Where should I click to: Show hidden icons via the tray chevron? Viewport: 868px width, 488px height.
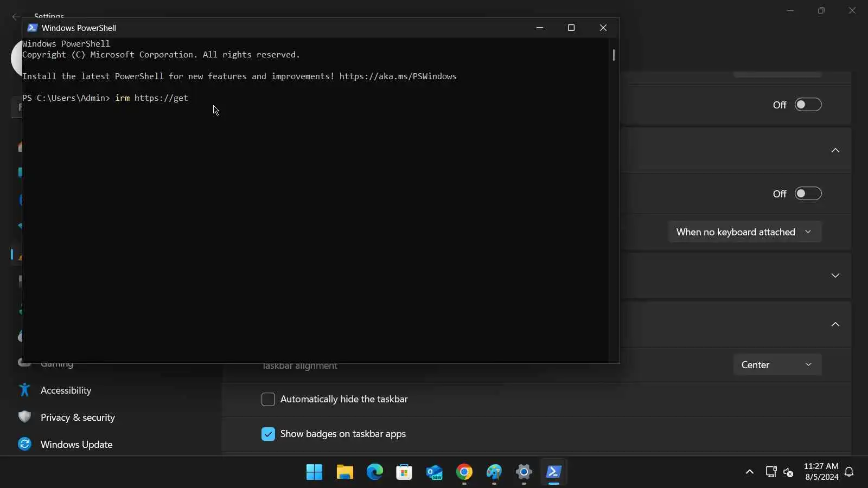[x=750, y=472]
